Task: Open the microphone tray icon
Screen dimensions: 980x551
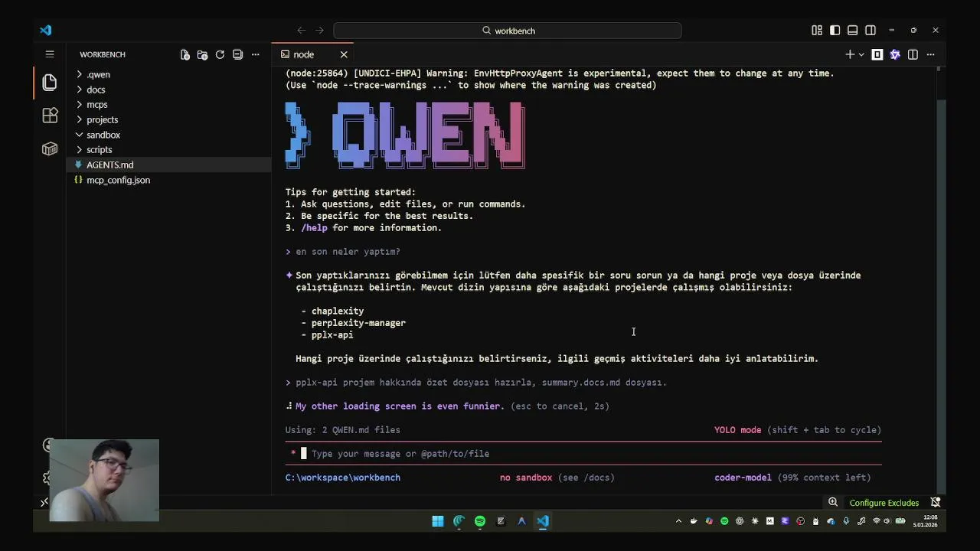Action: pyautogui.click(x=846, y=521)
